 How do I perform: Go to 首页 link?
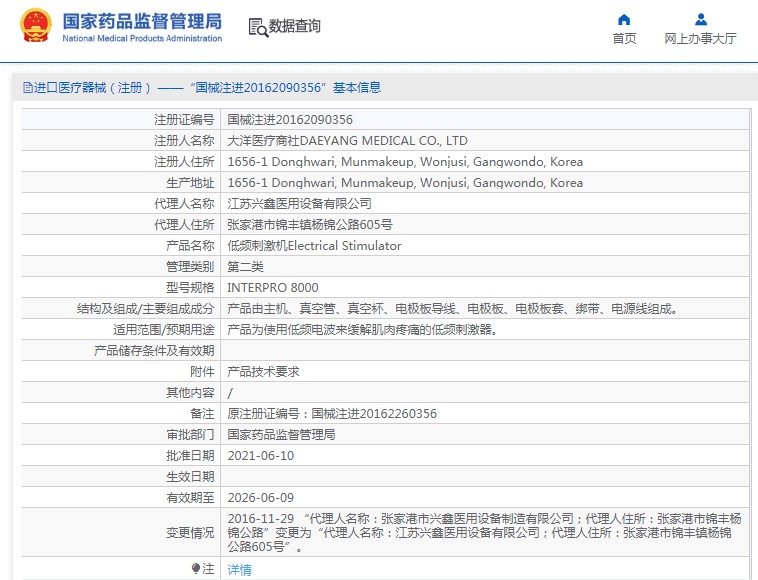point(624,38)
